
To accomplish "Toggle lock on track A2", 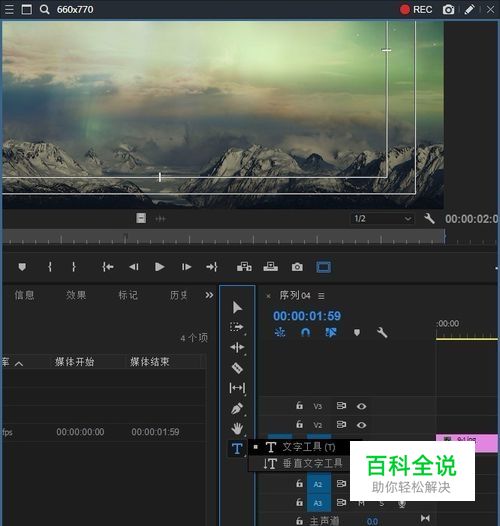I will [299, 483].
